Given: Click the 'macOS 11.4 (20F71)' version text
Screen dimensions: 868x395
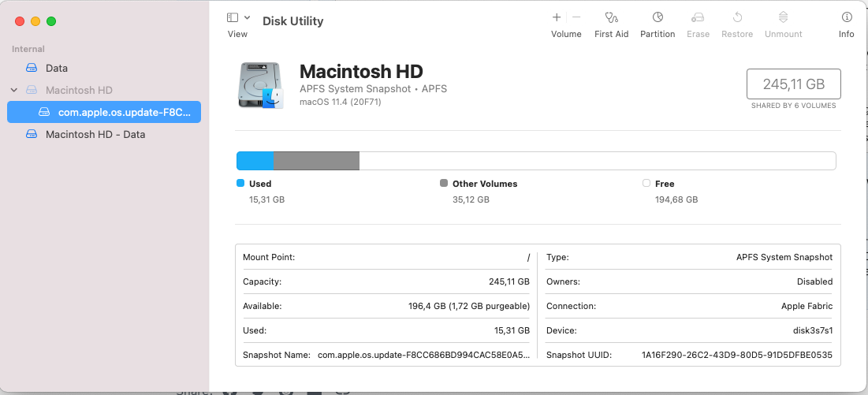Looking at the screenshot, I should pos(341,102).
